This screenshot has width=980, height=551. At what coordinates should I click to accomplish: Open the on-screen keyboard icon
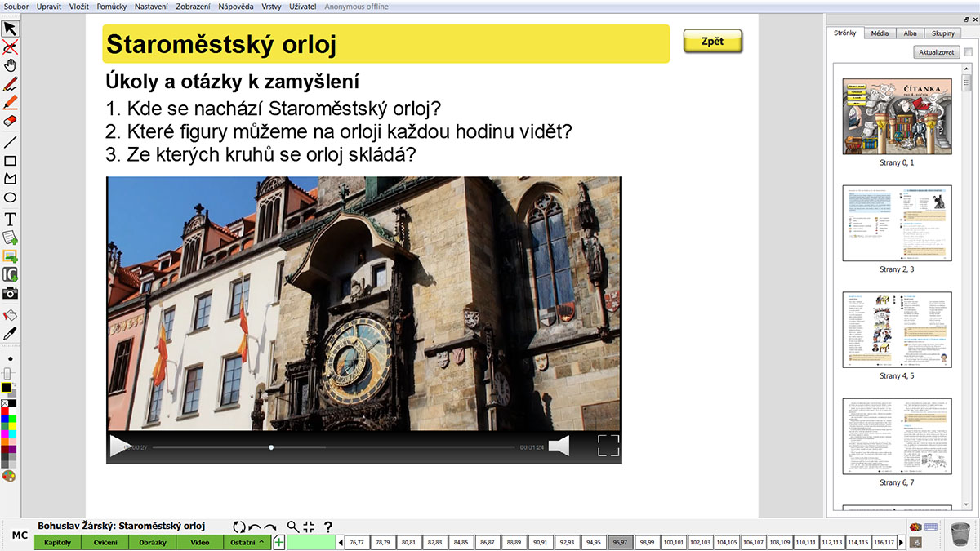pyautogui.click(x=932, y=526)
